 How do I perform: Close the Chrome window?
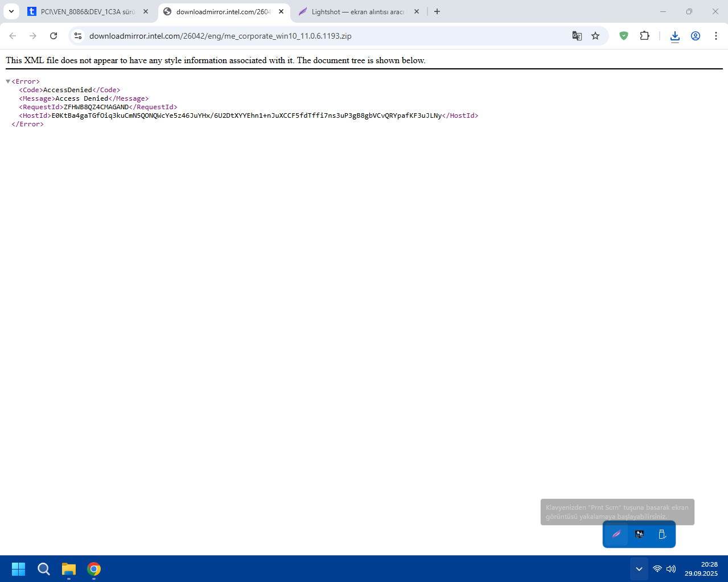coord(715,11)
